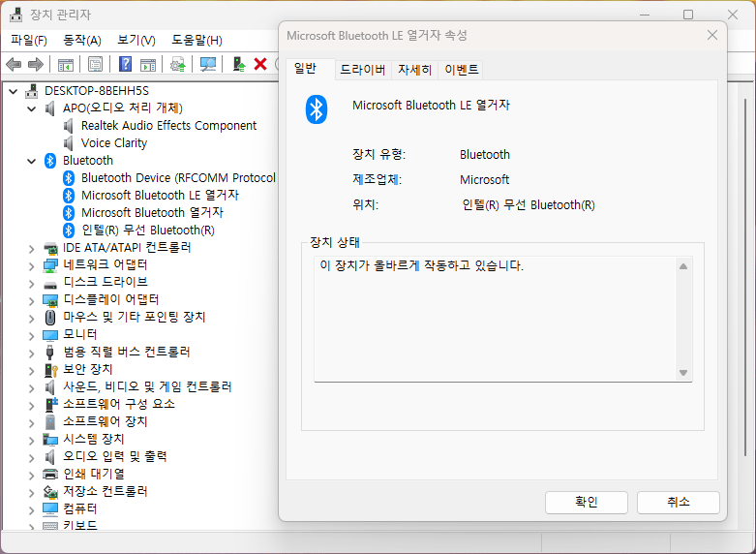
Task: Click the red X Uninstall device icon
Action: click(x=260, y=64)
